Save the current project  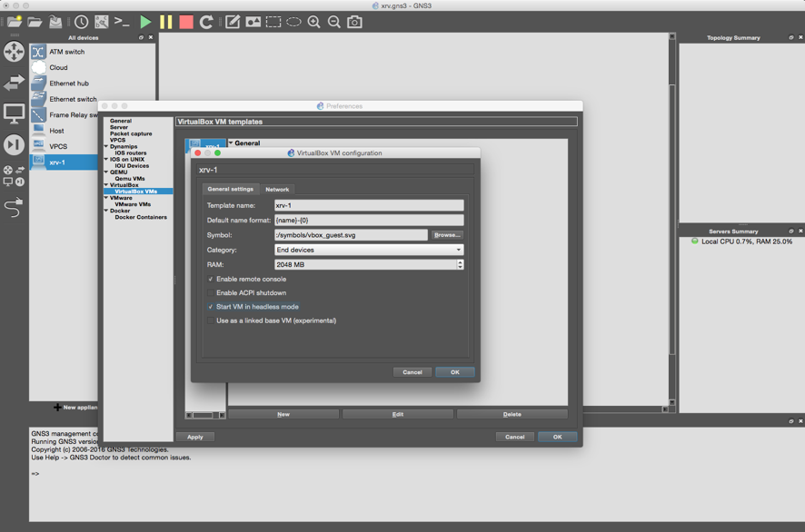point(55,22)
